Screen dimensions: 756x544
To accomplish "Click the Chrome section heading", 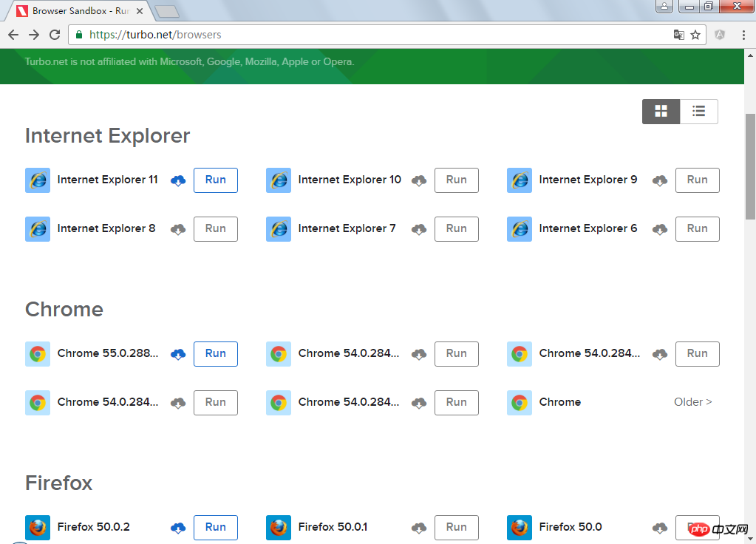I will (64, 310).
